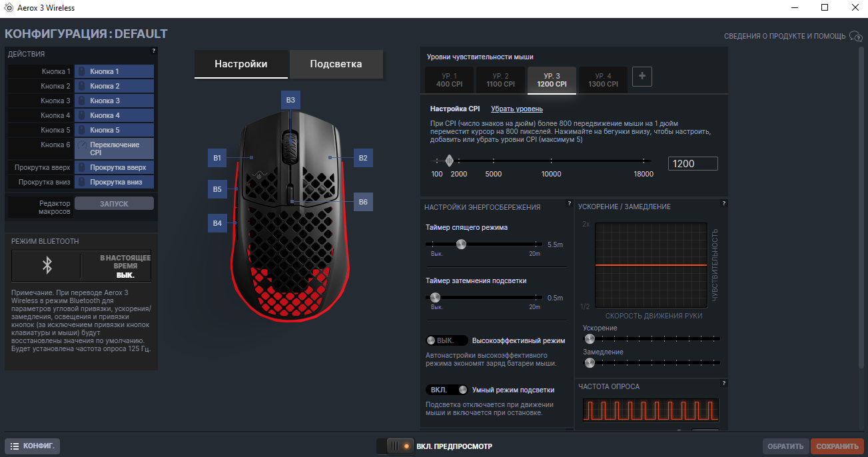Switch to the Настройки tab
The width and height of the screenshot is (868, 457).
click(241, 64)
